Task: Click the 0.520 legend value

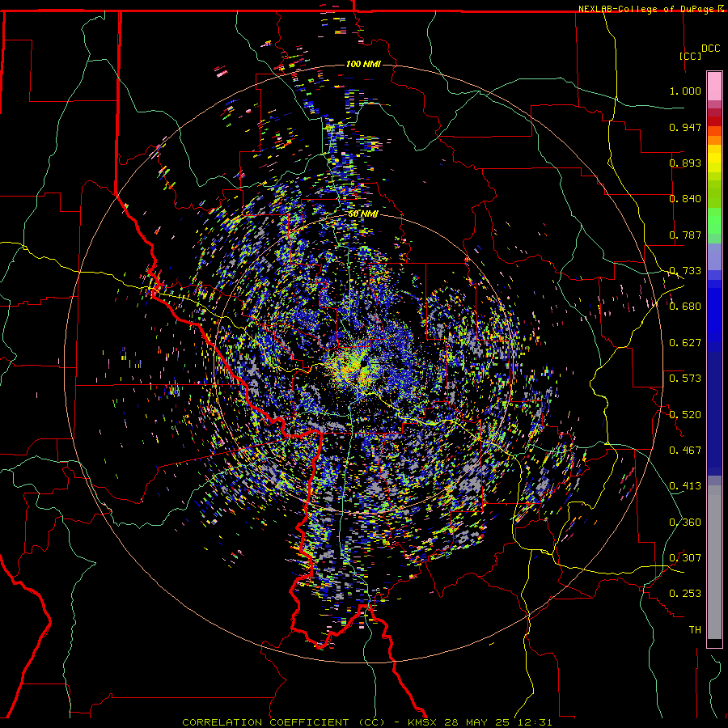Action: [x=685, y=415]
